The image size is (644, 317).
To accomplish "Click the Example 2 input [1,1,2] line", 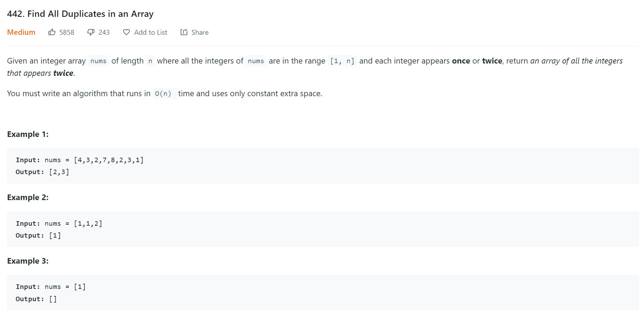I will (x=59, y=224).
